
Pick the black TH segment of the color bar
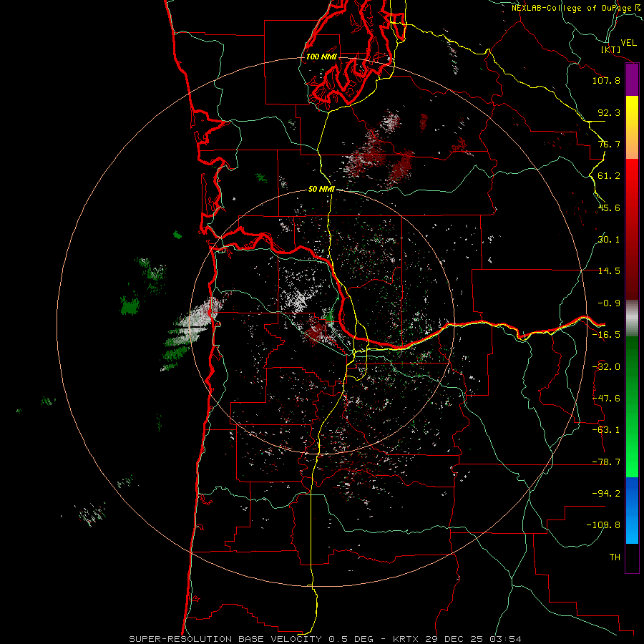(x=632, y=558)
